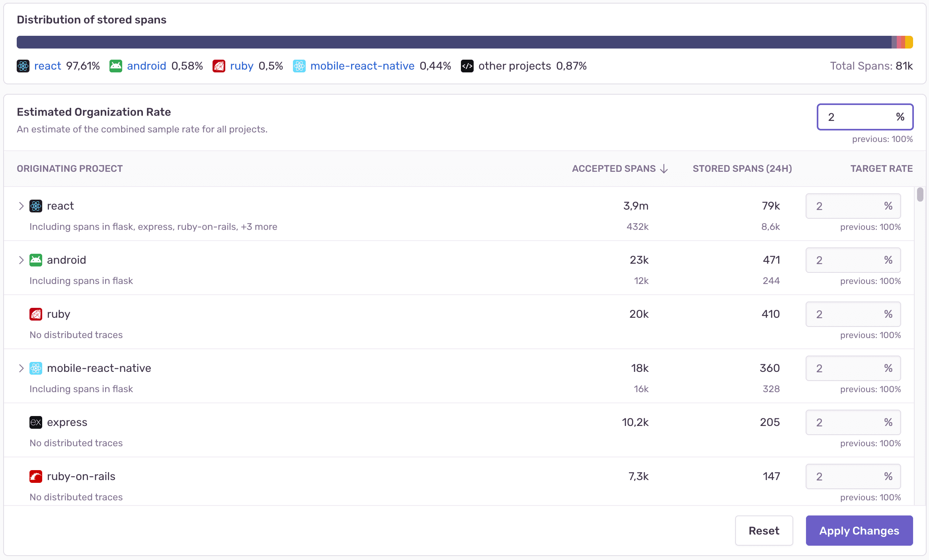Edit the ruby target rate field
The height and width of the screenshot is (560, 929).
point(853,314)
